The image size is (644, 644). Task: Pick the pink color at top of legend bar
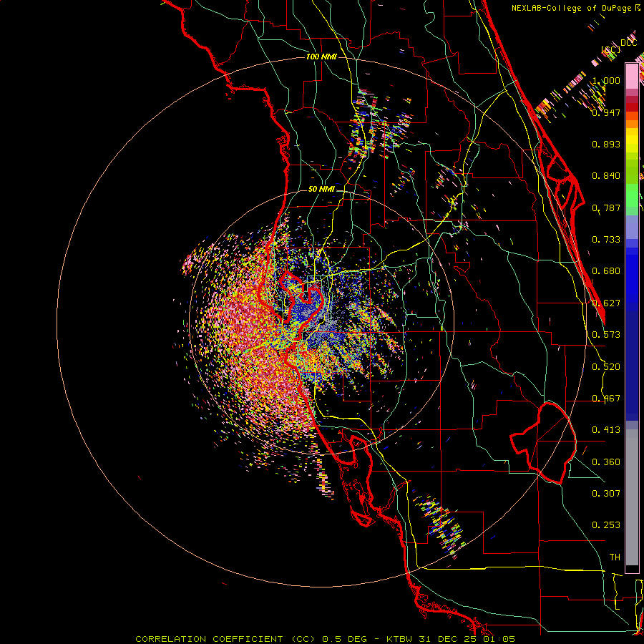pyautogui.click(x=632, y=76)
